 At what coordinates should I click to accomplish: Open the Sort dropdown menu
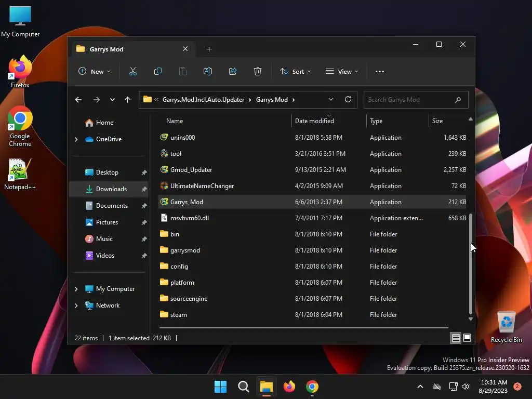(295, 72)
